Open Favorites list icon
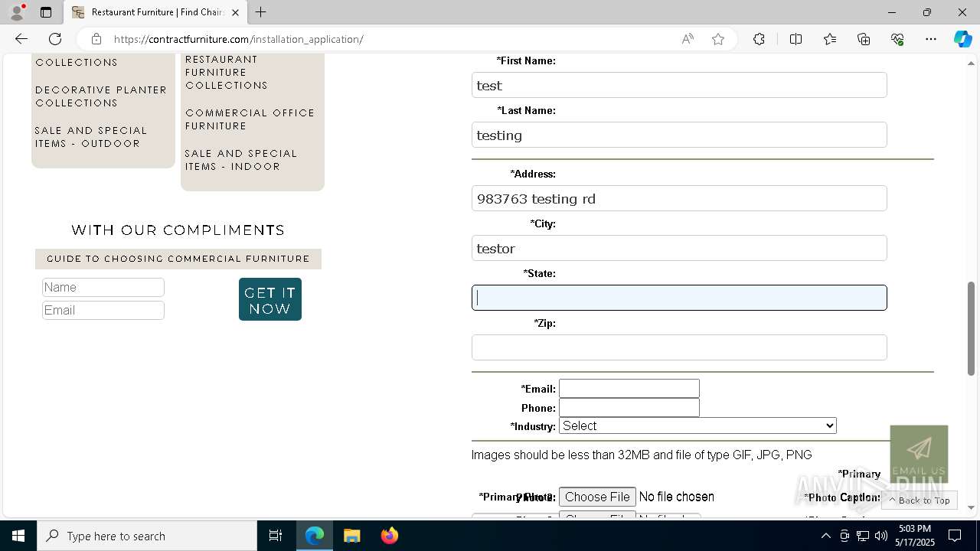The image size is (980, 551). click(830, 39)
